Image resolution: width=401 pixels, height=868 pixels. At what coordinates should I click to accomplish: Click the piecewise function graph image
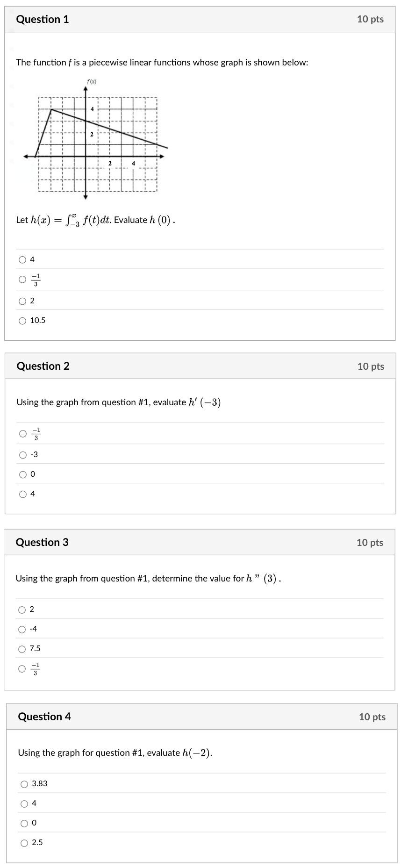pyautogui.click(x=93, y=140)
